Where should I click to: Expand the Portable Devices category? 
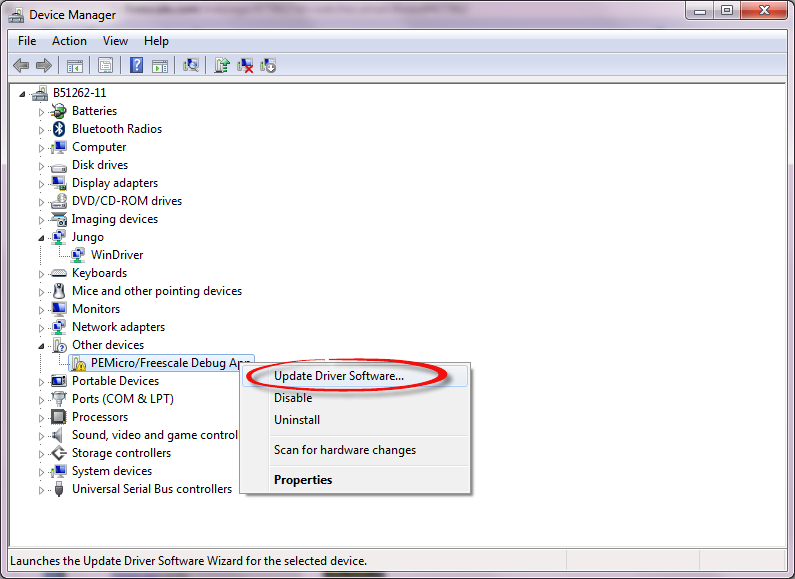tap(41, 382)
